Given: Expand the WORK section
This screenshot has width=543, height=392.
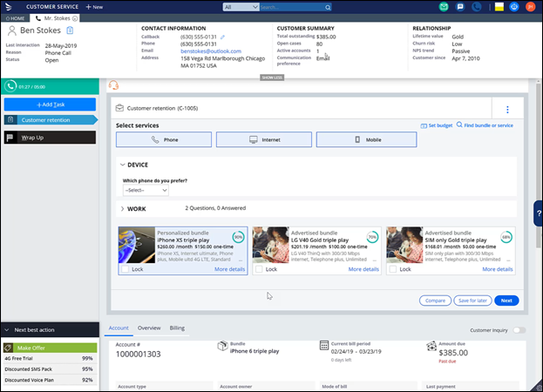Looking at the screenshot, I should tap(123, 209).
